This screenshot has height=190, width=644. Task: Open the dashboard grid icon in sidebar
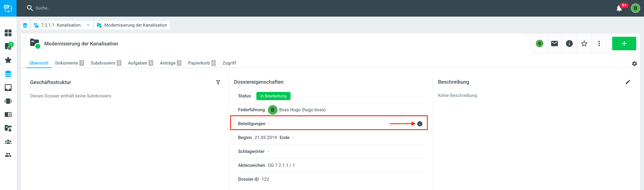point(8,33)
